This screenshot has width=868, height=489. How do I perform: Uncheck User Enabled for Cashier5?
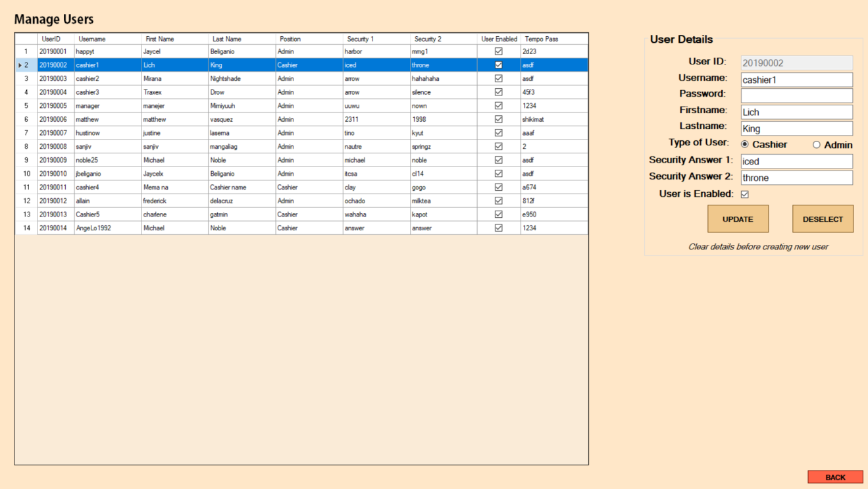pyautogui.click(x=498, y=214)
